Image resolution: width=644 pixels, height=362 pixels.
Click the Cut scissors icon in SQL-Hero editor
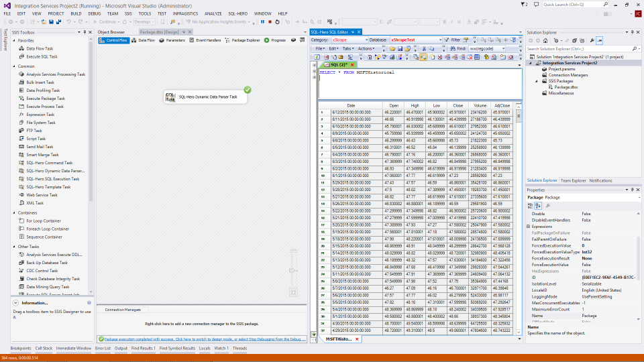pos(424,48)
